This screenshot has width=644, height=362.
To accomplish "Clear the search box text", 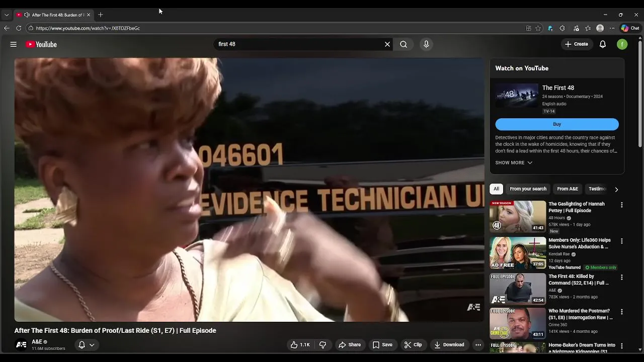I will [x=387, y=44].
